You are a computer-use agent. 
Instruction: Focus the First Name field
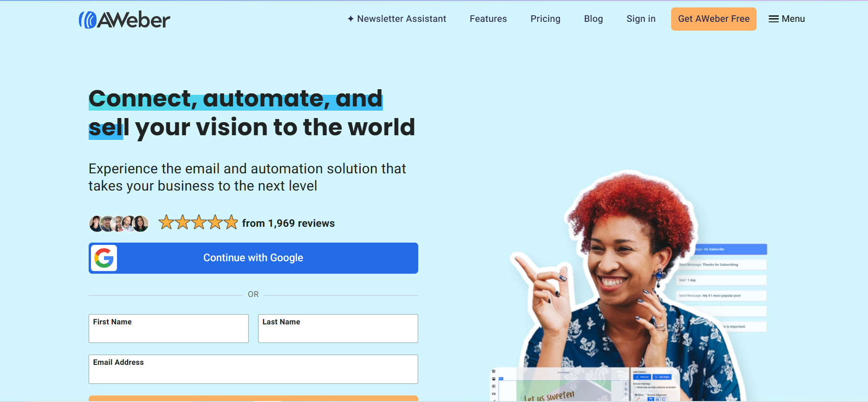pos(168,329)
